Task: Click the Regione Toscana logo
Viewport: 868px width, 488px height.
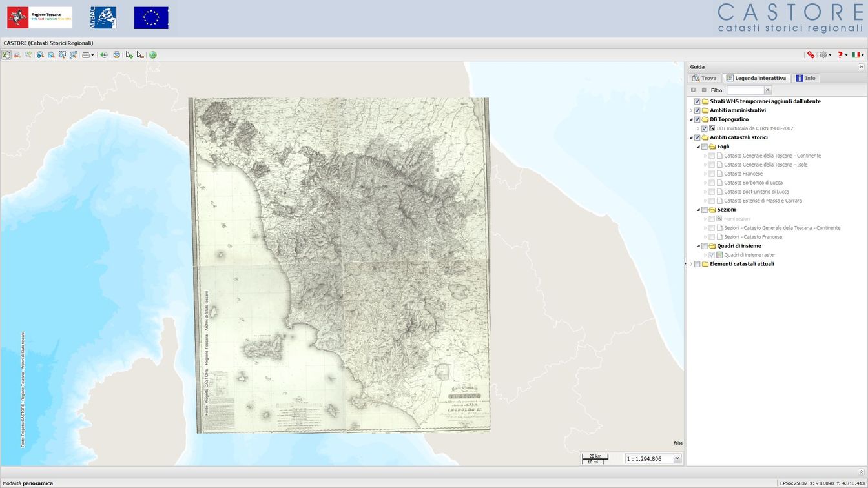Action: (x=39, y=18)
